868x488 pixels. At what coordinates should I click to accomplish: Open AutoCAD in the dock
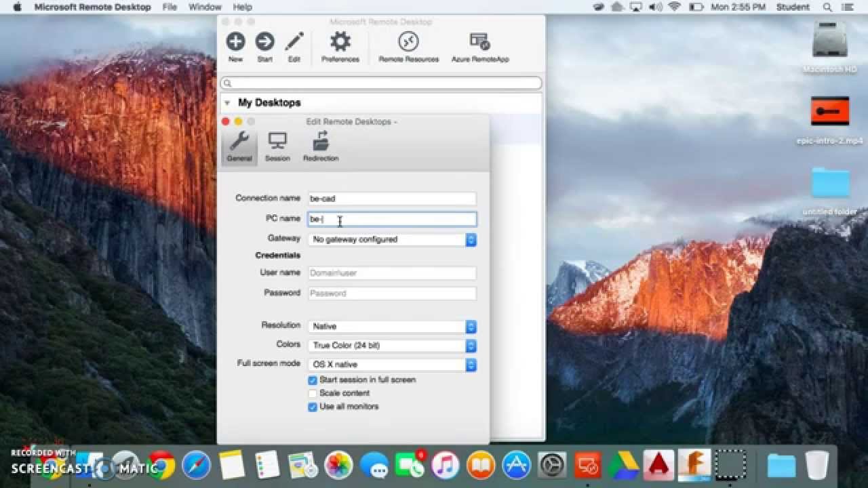point(658,465)
